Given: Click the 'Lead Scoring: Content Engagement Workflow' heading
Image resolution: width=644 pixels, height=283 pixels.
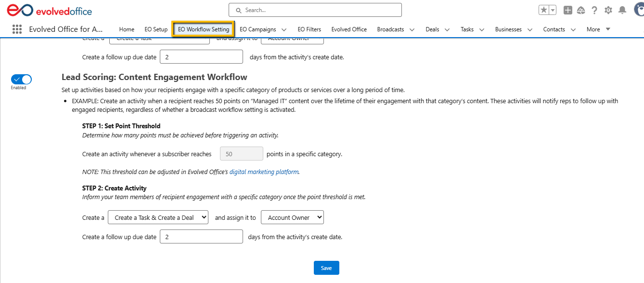Looking at the screenshot, I should (155, 77).
